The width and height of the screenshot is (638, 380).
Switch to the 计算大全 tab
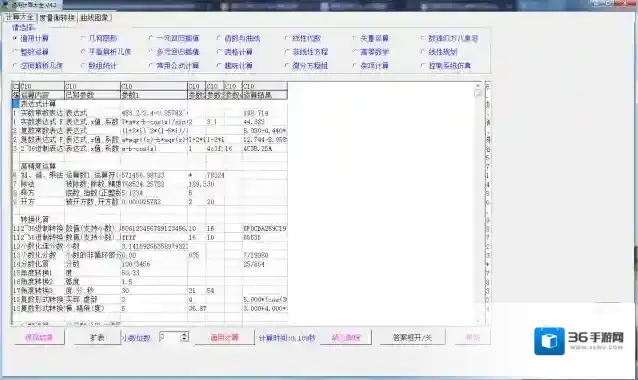pos(20,17)
